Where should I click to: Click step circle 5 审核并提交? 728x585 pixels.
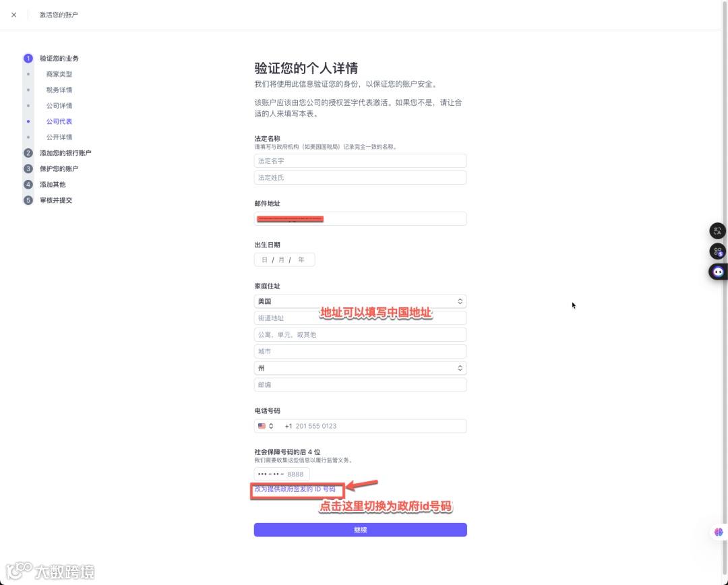click(28, 199)
